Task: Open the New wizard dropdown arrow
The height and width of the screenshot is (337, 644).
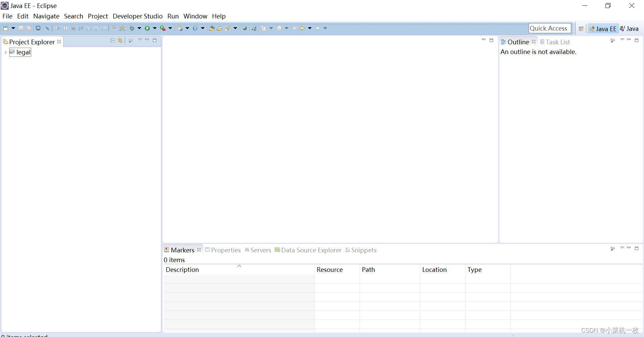Action: pyautogui.click(x=13, y=28)
